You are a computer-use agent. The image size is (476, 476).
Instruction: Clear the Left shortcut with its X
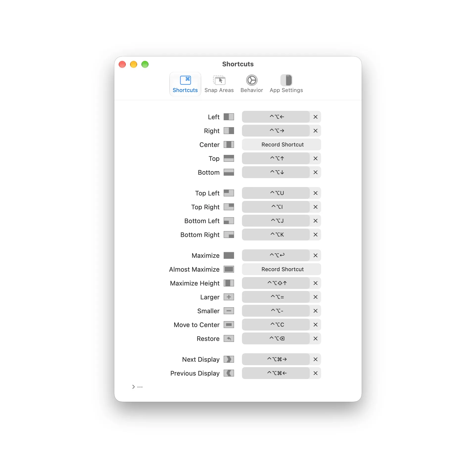[x=315, y=117]
